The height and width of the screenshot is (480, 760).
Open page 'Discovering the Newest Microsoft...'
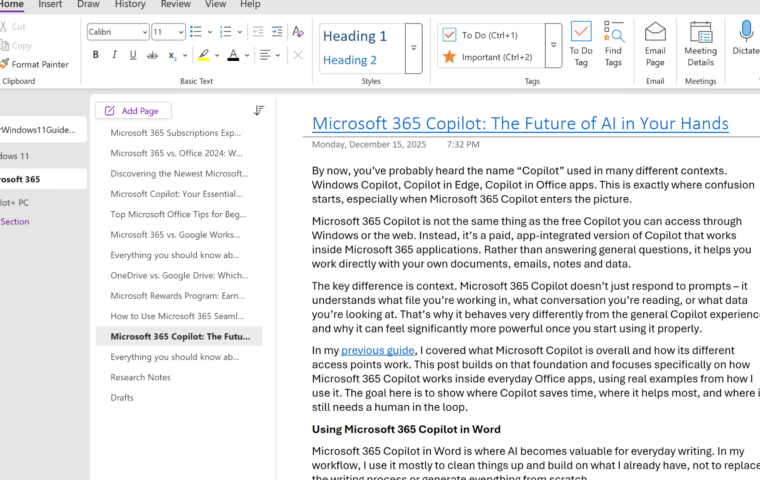(x=179, y=174)
